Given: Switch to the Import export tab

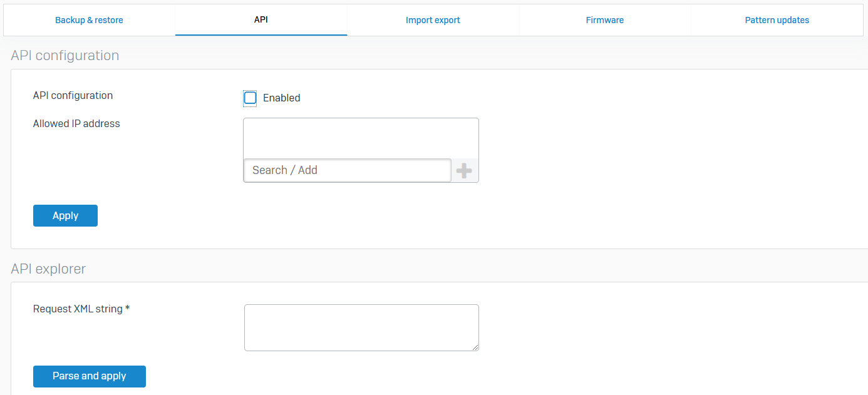Looking at the screenshot, I should pos(433,20).
